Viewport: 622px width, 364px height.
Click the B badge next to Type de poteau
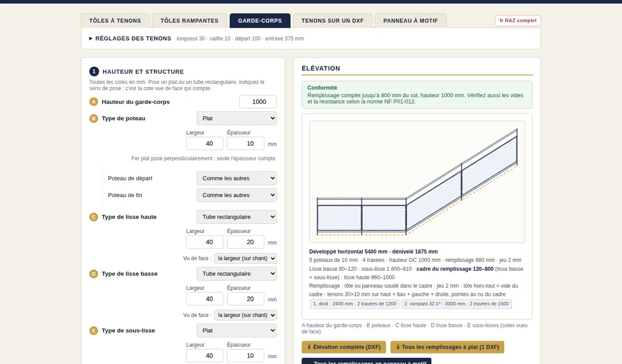(94, 119)
